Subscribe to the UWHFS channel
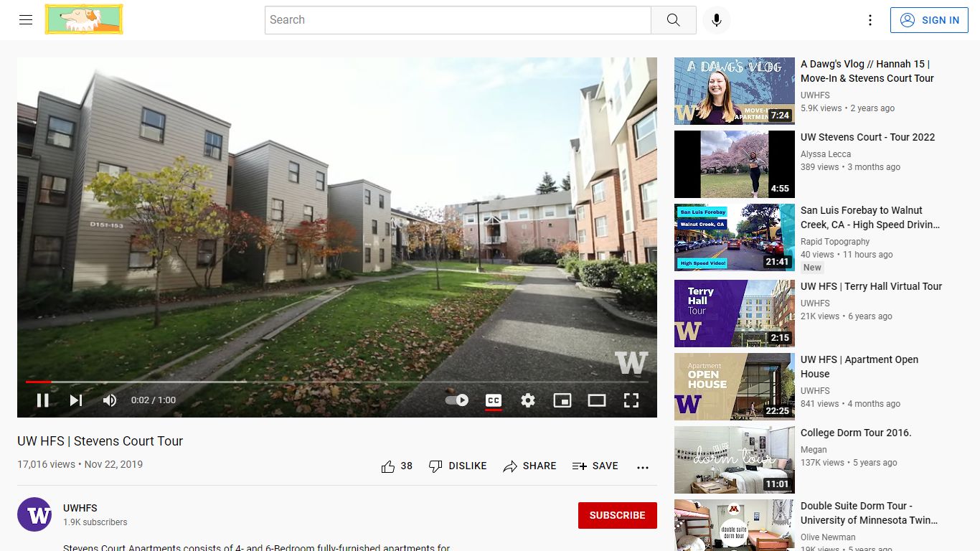 pos(618,515)
